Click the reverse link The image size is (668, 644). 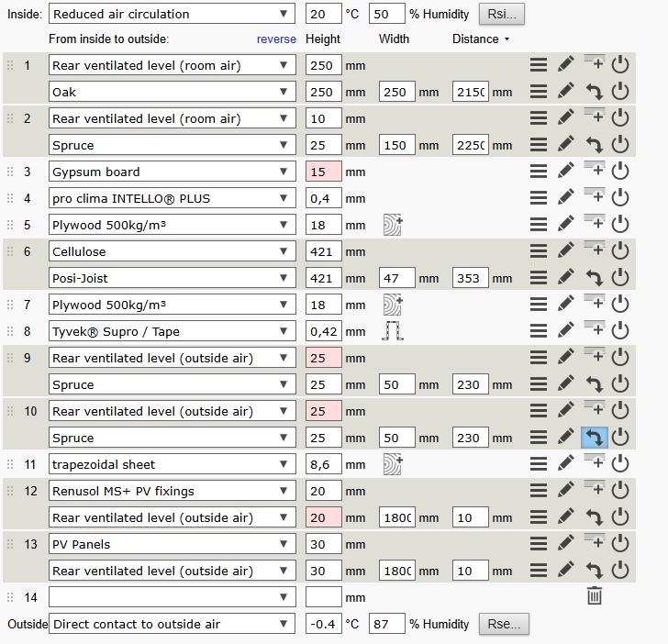coord(276,39)
